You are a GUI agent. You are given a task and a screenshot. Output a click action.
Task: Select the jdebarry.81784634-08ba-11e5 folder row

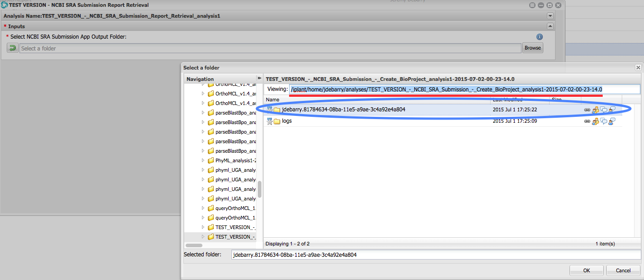(442, 110)
